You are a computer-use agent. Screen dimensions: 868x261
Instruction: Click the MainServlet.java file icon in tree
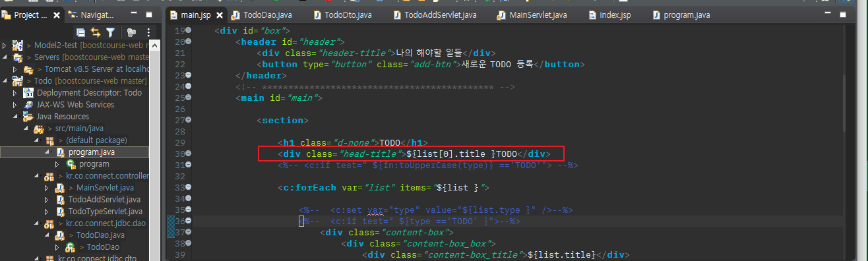coord(60,188)
